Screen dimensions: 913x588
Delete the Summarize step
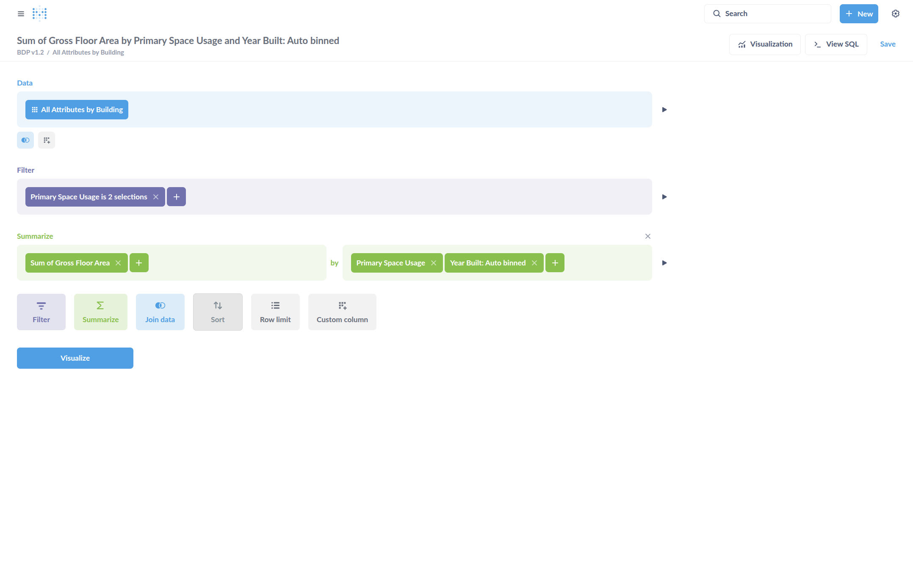pyautogui.click(x=647, y=236)
